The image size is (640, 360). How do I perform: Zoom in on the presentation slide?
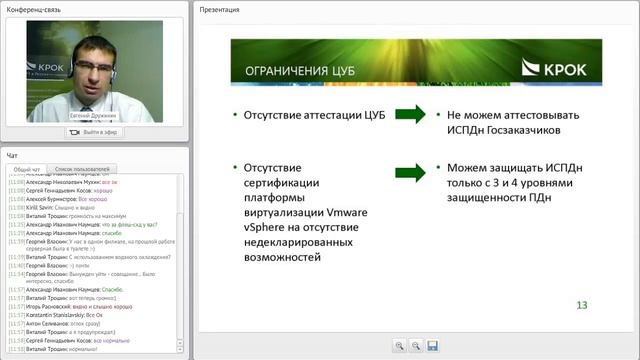coord(399,346)
